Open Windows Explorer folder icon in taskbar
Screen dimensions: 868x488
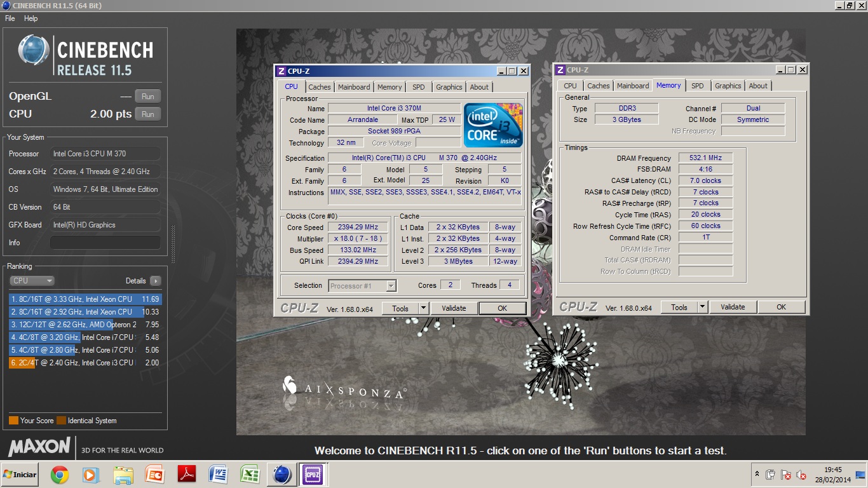(123, 475)
